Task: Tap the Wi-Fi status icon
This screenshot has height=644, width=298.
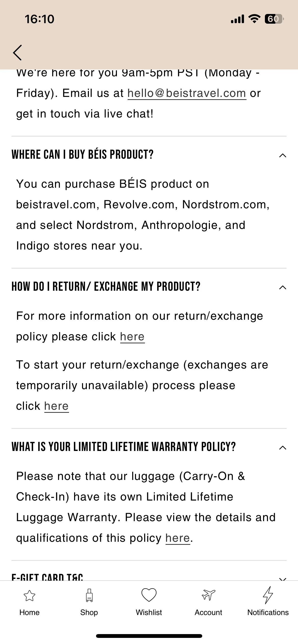Action: click(254, 19)
